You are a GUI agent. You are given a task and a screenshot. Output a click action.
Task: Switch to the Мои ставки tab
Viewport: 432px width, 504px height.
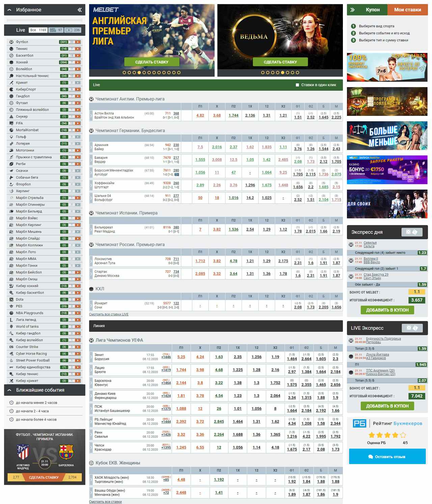point(407,10)
